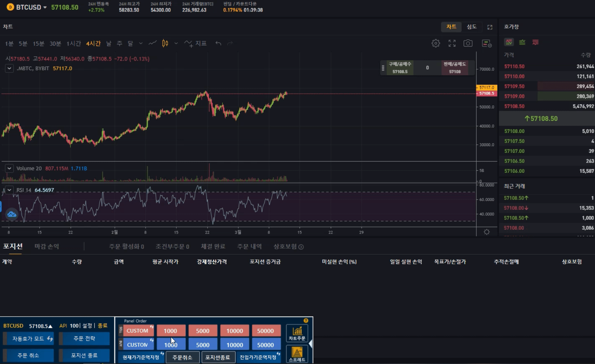Undo the last chart action

point(218,43)
